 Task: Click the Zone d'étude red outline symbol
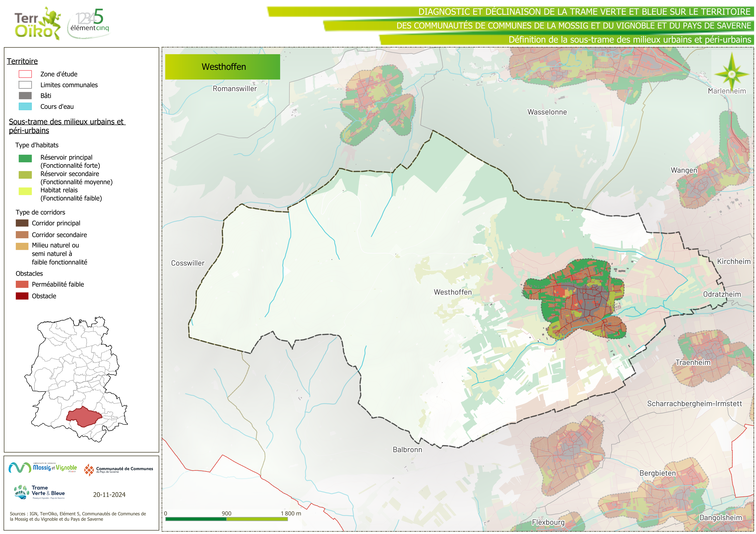tap(25, 74)
